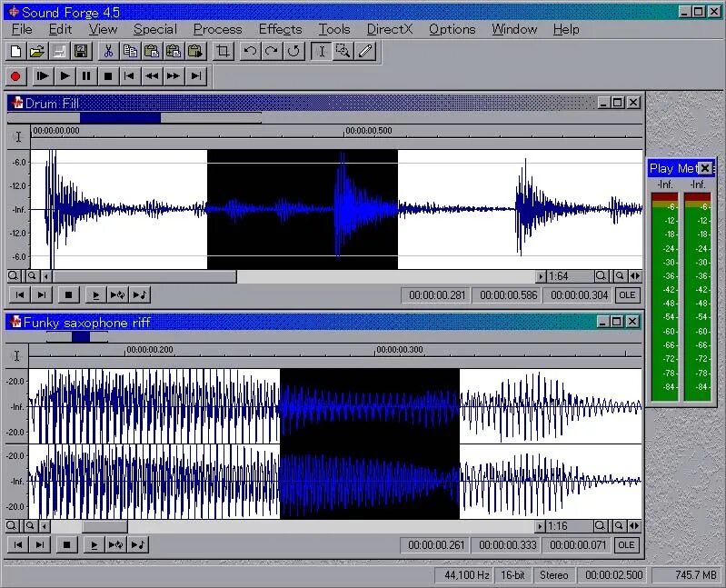Click Play Looped in Drum Fill playbar
726x588 pixels.
[117, 295]
